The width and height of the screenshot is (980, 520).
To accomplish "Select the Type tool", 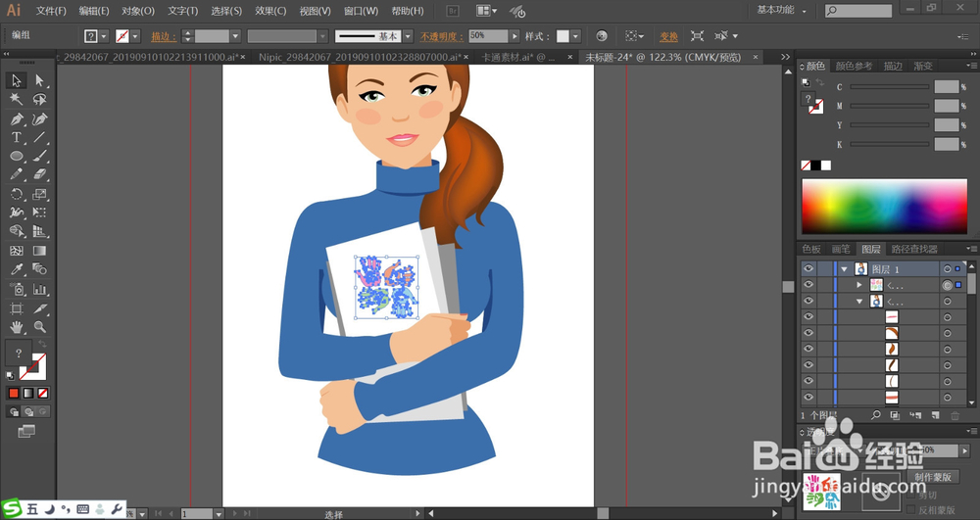I will click(x=17, y=137).
